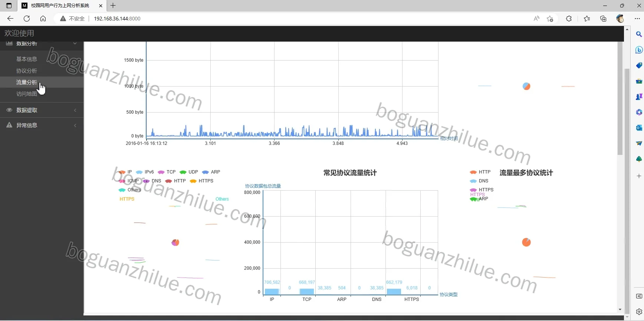
Task: Toggle IP legend series
Action: click(125, 172)
